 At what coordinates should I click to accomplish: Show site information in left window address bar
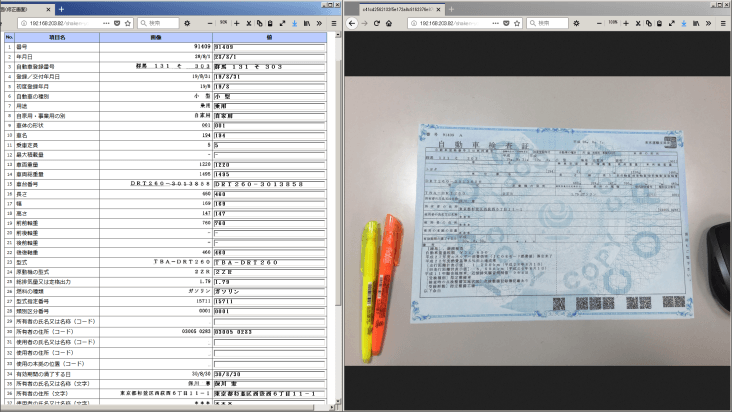pyautogui.click(x=24, y=23)
